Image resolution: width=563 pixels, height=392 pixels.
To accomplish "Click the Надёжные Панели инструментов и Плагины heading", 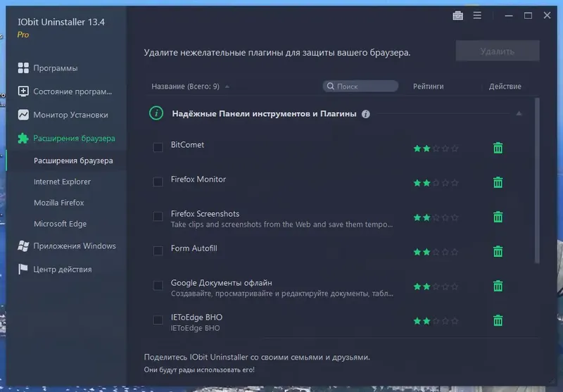I will click(x=265, y=114).
